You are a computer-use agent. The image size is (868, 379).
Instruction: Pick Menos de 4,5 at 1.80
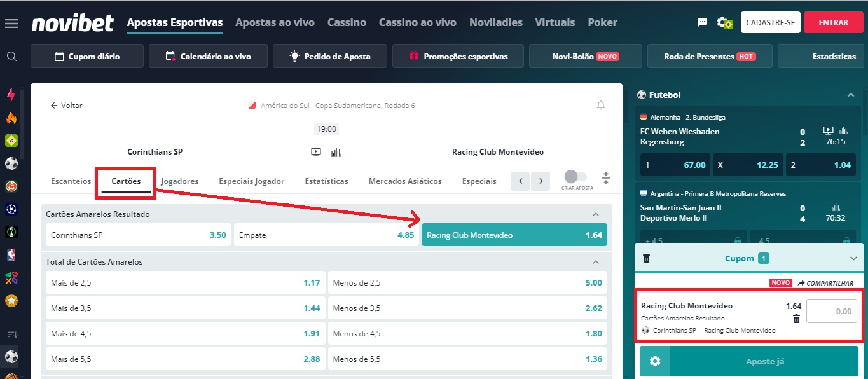467,333
